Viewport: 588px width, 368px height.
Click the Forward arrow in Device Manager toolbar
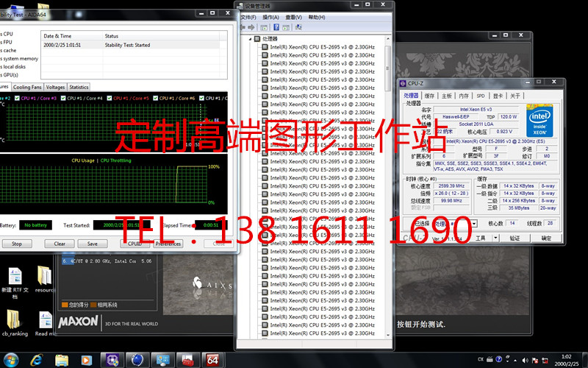click(251, 27)
